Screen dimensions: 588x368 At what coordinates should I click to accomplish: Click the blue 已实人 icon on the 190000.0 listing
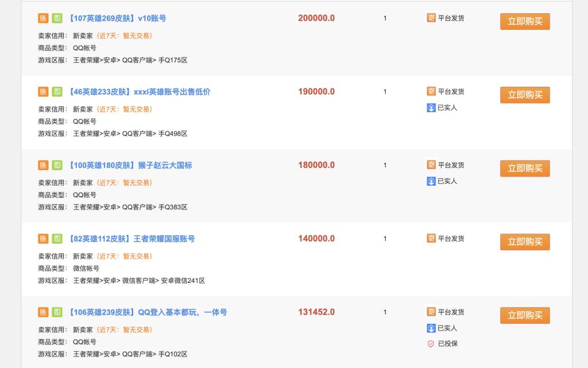431,108
